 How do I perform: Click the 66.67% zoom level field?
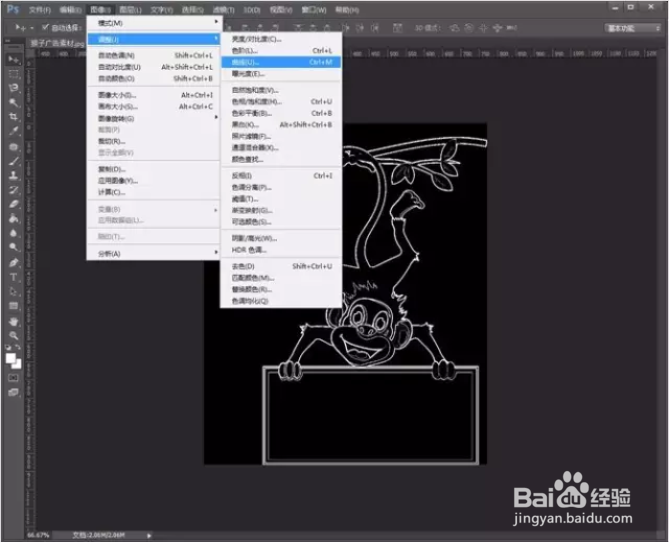point(38,535)
